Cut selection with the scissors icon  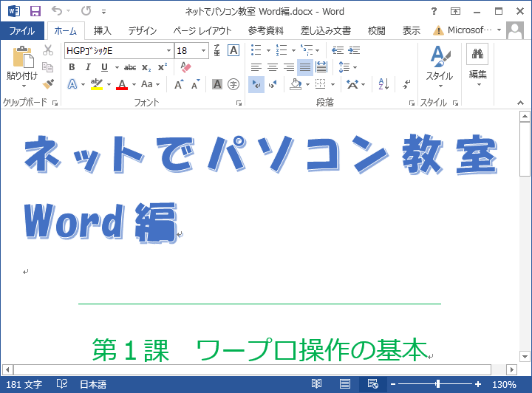[48, 50]
